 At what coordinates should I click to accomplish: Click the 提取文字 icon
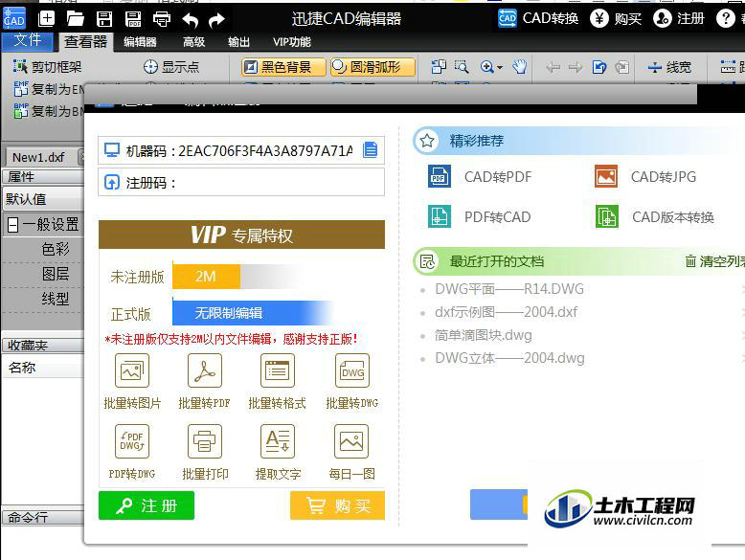click(x=278, y=441)
